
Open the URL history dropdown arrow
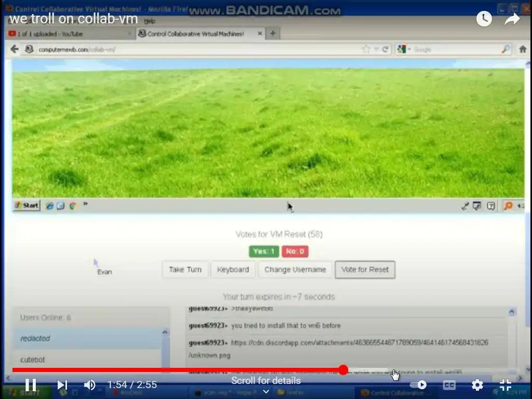[376, 49]
